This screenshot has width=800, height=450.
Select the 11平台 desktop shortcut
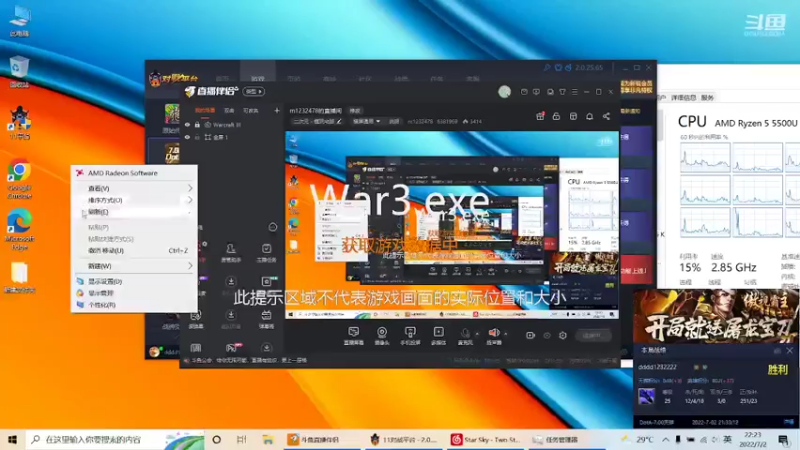tap(19, 123)
